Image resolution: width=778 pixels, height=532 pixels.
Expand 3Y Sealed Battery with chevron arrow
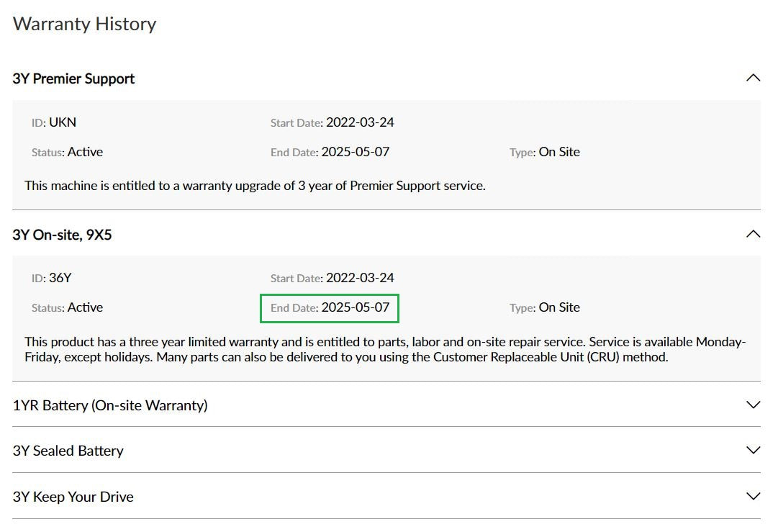click(753, 450)
